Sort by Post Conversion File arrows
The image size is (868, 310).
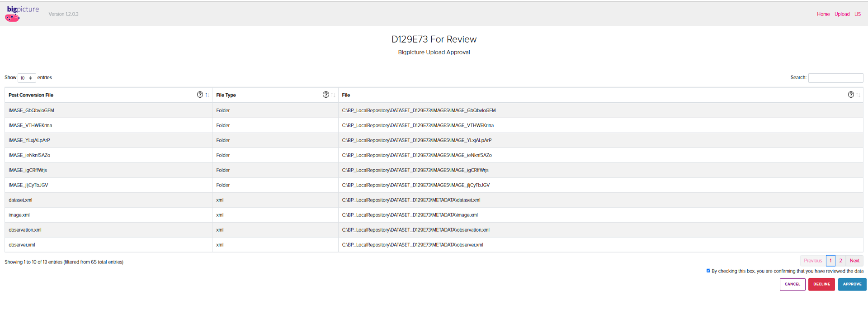(207, 95)
